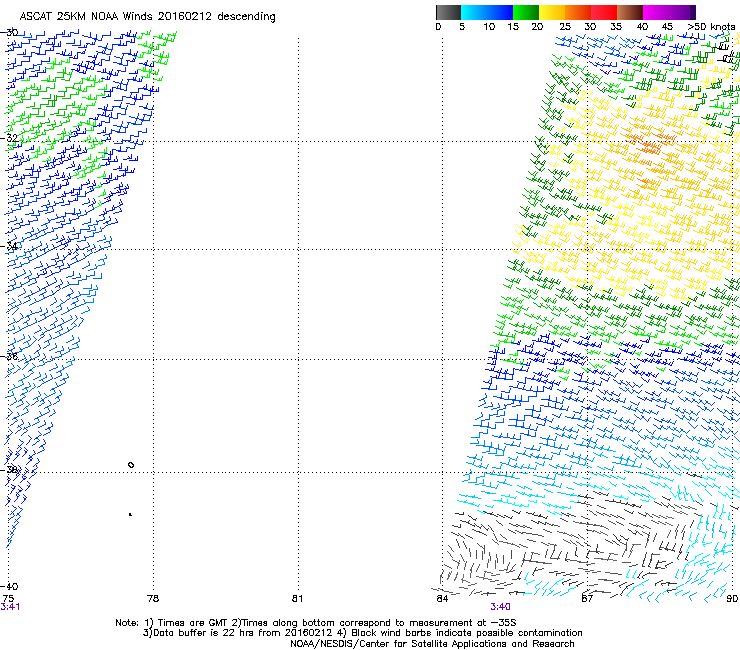Click the green 15-20 knots legend segment
Screen dimensions: 740x650
526,12
